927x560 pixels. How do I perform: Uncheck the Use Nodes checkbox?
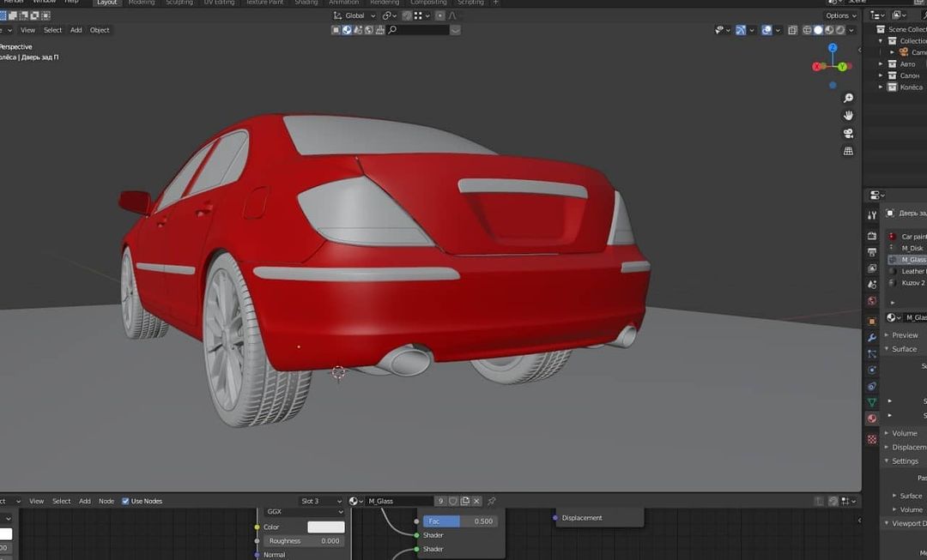[125, 501]
